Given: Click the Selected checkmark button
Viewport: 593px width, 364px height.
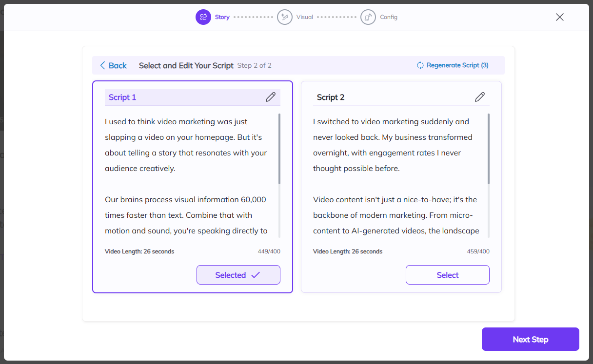Looking at the screenshot, I should click(238, 275).
